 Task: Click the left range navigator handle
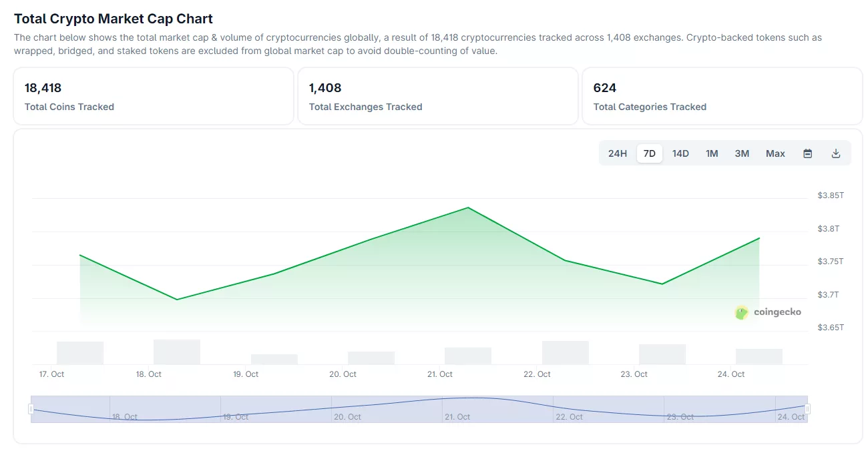31,409
